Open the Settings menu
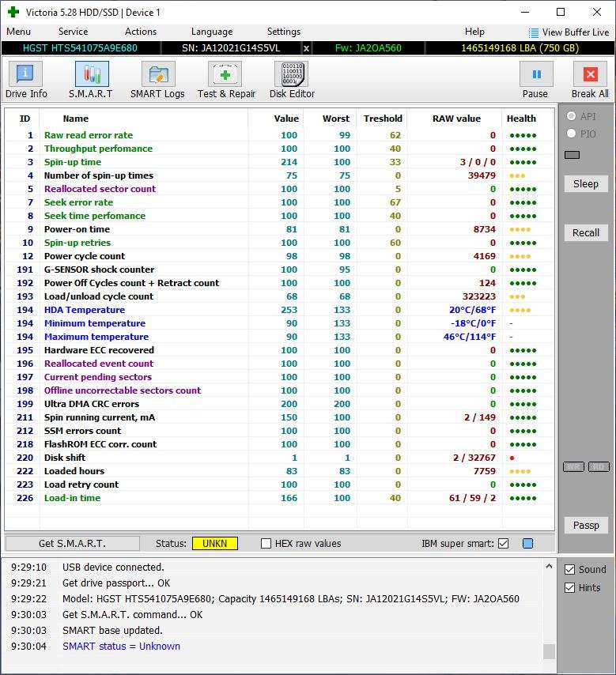 (x=284, y=32)
